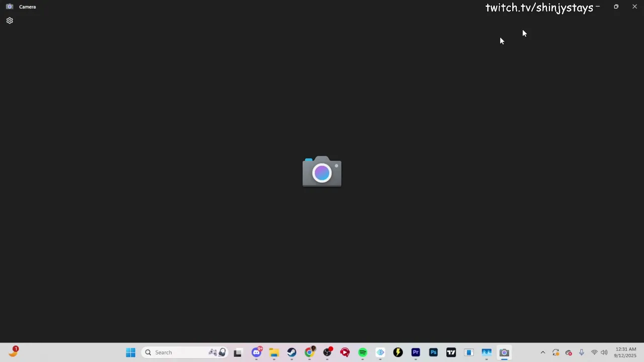Open File Explorer from the taskbar

coord(274,352)
